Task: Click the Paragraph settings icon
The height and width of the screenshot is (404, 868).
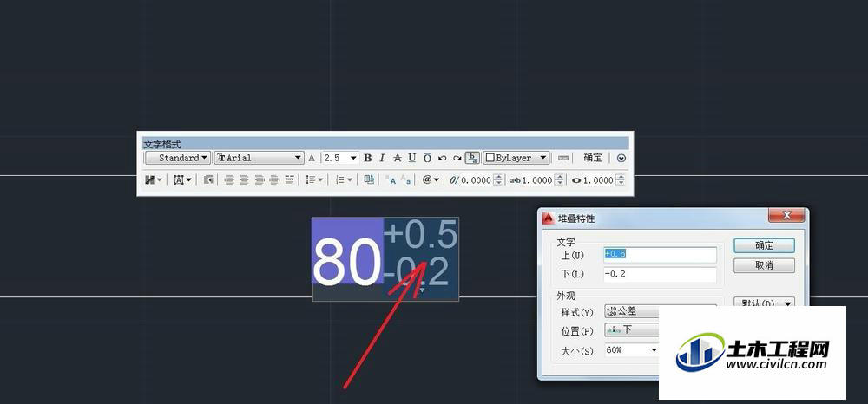Action: click(208, 180)
